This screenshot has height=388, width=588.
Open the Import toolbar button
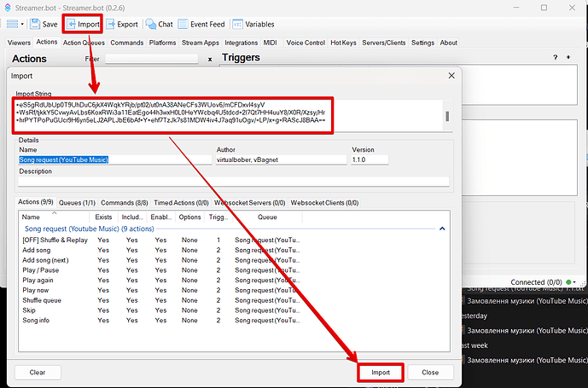[83, 25]
